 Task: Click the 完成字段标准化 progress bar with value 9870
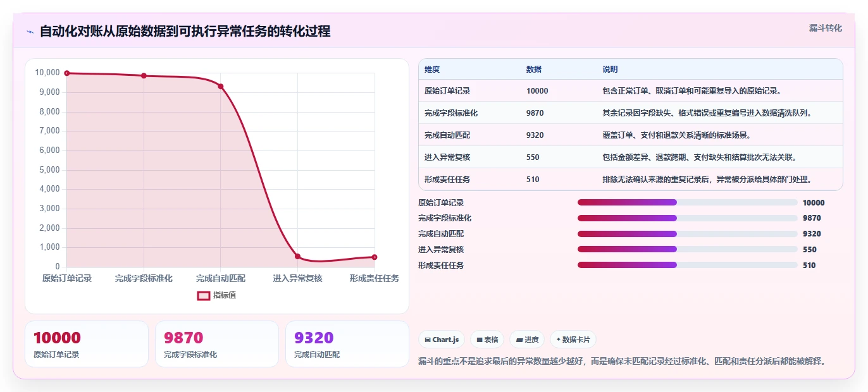pyautogui.click(x=687, y=218)
